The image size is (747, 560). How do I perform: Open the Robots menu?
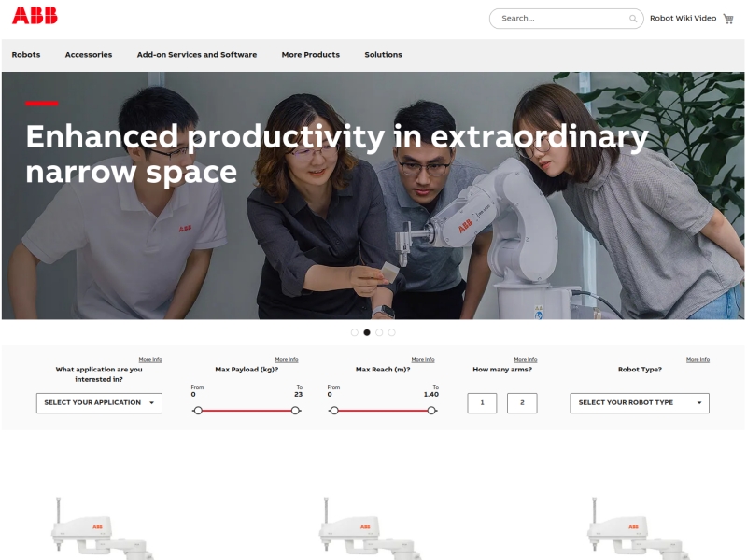pyautogui.click(x=26, y=55)
